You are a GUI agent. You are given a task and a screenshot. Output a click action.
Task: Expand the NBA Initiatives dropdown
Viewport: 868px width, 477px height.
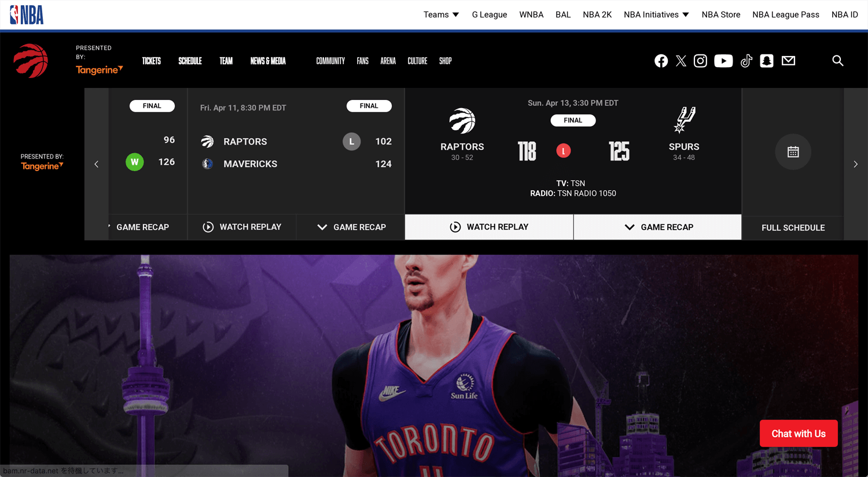656,14
